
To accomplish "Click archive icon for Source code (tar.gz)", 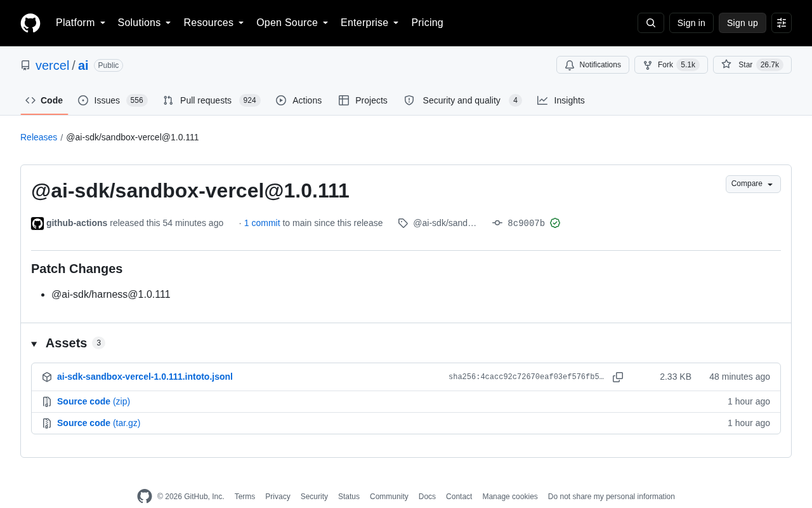I will 47,424.
